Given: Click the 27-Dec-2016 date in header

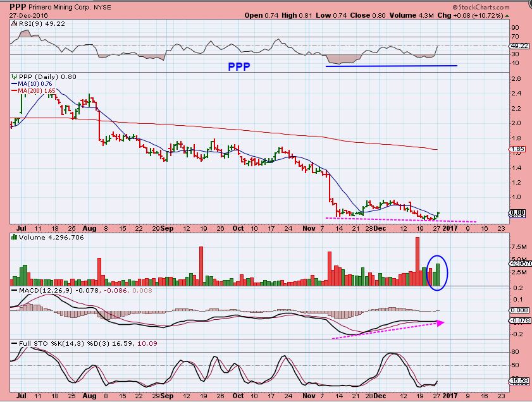Looking at the screenshot, I should pyautogui.click(x=28, y=16).
